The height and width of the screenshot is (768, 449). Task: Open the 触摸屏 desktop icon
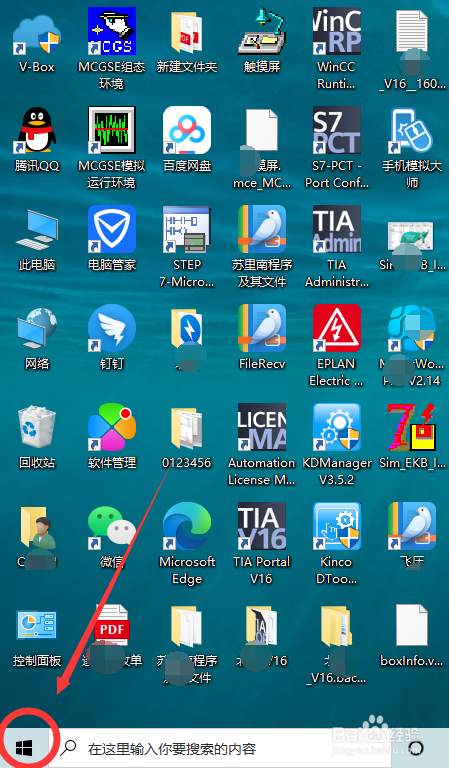pyautogui.click(x=262, y=31)
